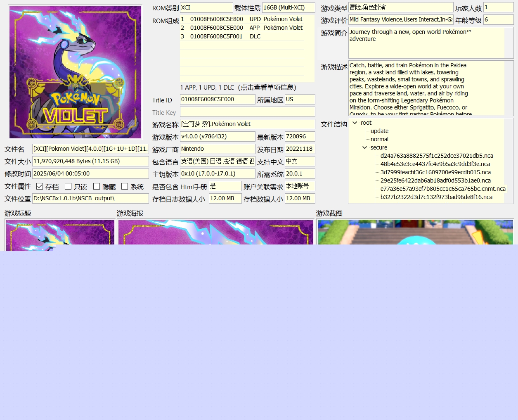Viewport: 518px width, 420px height.
Task: Select the cnmt.nca file entry
Action: (443, 189)
